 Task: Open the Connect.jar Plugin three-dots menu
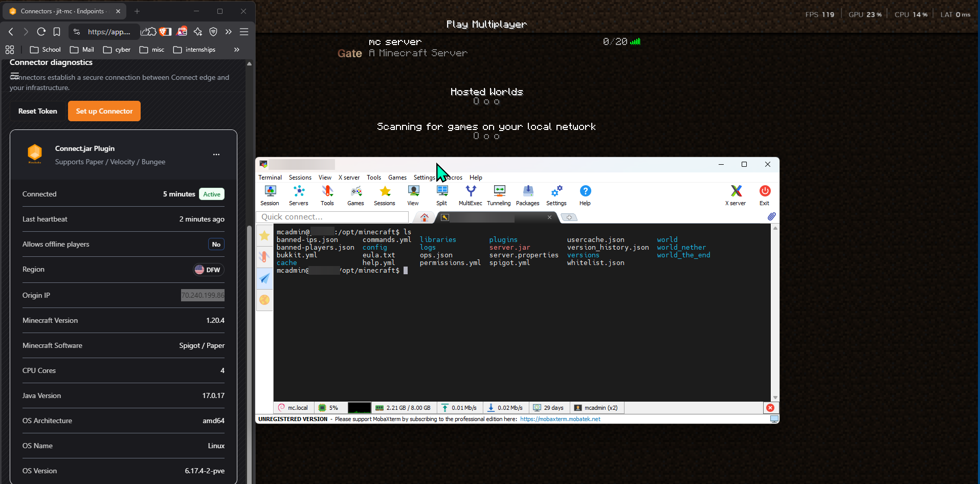[x=216, y=155]
